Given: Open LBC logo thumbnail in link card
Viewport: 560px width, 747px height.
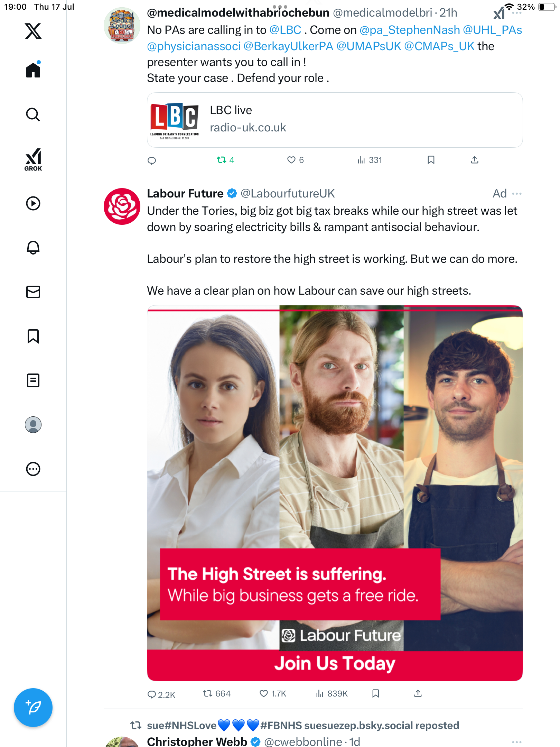Looking at the screenshot, I should [x=175, y=120].
